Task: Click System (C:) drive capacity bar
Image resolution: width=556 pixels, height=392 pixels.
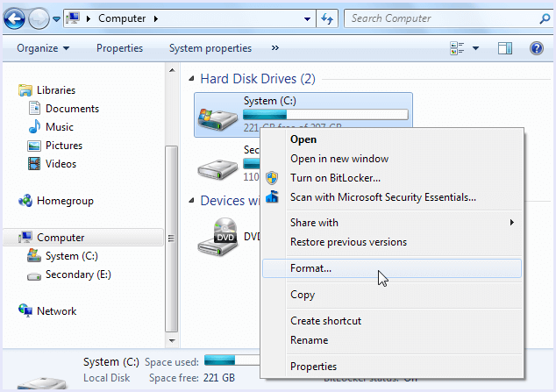Action: coord(325,115)
